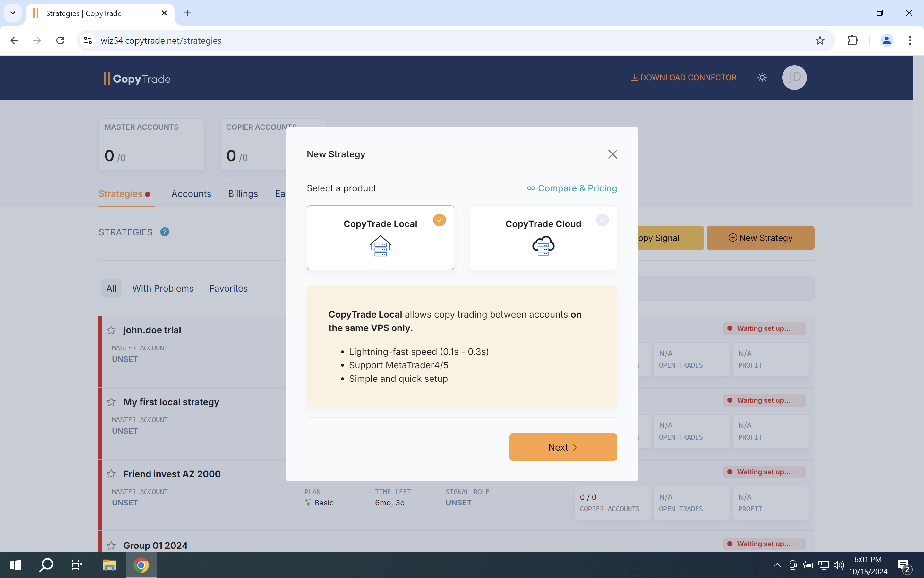Viewport: 924px width, 578px height.
Task: Go back in browser history
Action: (x=14, y=40)
